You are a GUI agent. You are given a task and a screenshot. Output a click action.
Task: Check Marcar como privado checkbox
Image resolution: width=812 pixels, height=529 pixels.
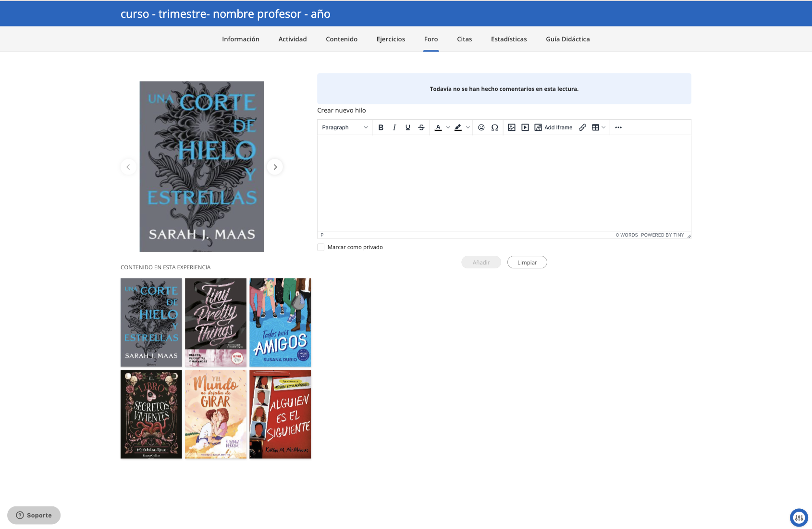321,247
